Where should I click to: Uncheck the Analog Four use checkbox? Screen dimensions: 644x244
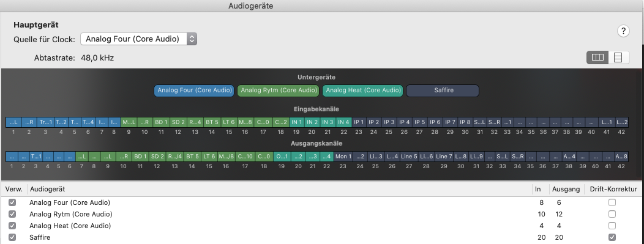[x=12, y=202]
